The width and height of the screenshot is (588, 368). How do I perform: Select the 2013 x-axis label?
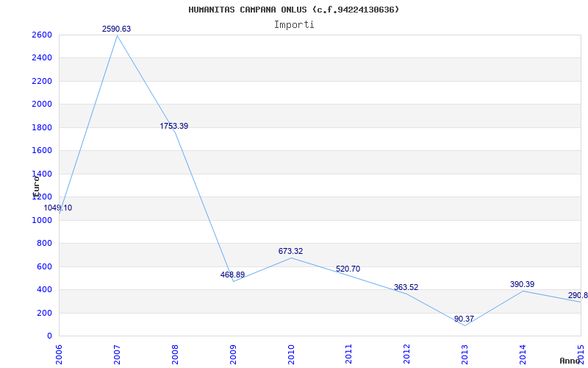[465, 354]
